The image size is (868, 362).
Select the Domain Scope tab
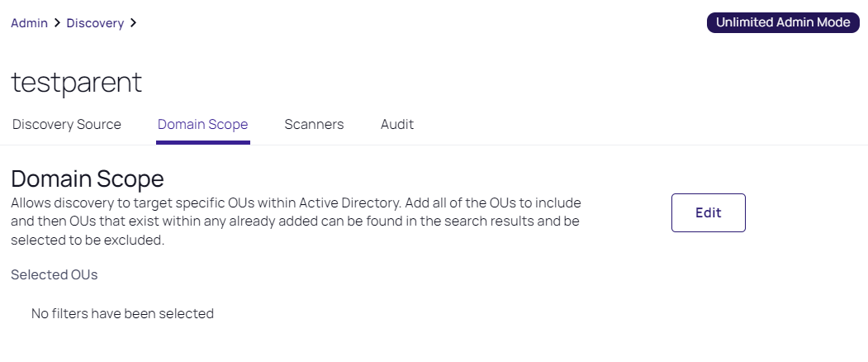coord(202,125)
